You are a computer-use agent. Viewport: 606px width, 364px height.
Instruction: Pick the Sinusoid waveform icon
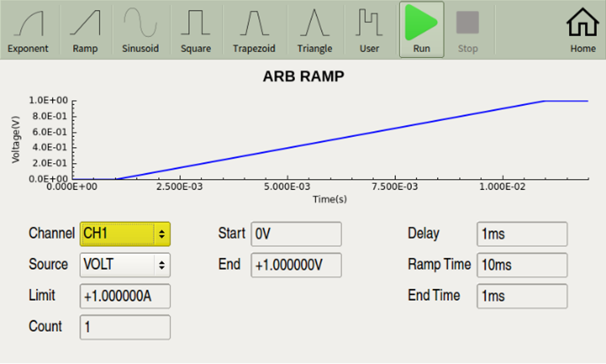pos(140,30)
